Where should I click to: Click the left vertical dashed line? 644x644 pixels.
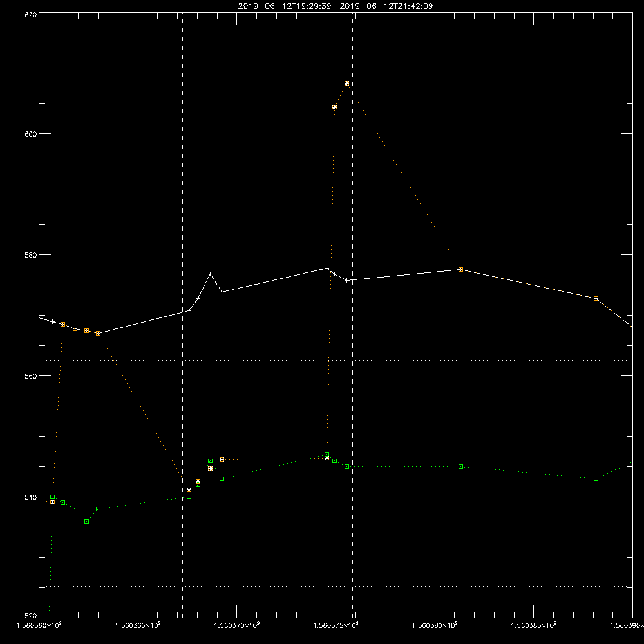[182, 315]
